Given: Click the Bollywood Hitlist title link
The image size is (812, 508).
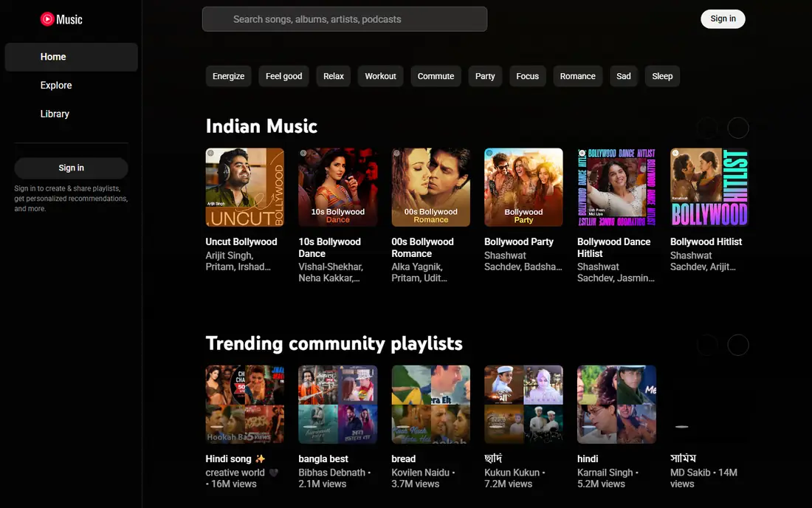Looking at the screenshot, I should (706, 242).
